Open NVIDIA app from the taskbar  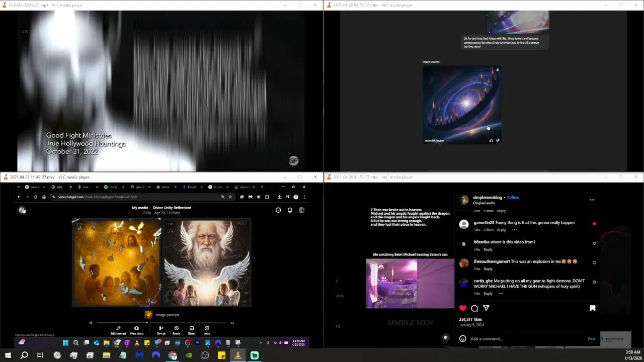pos(189,355)
